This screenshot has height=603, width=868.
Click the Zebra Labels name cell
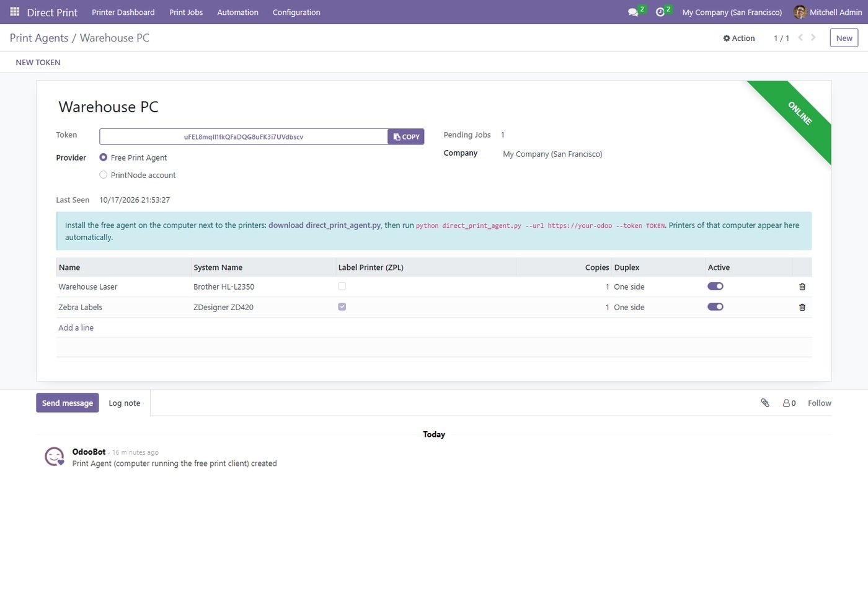coord(123,307)
